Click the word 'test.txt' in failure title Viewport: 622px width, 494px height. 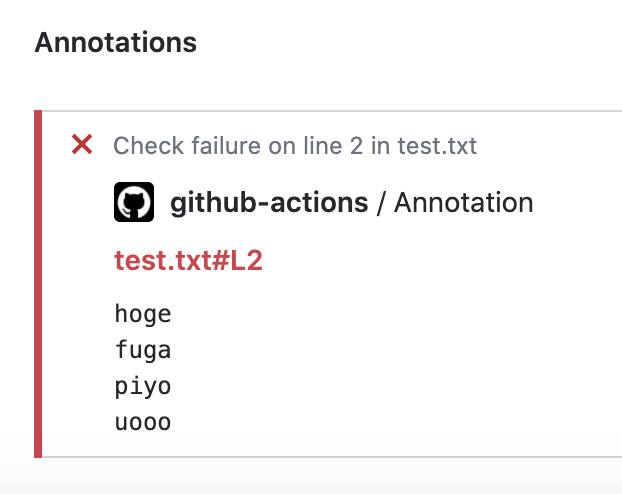[x=437, y=146]
